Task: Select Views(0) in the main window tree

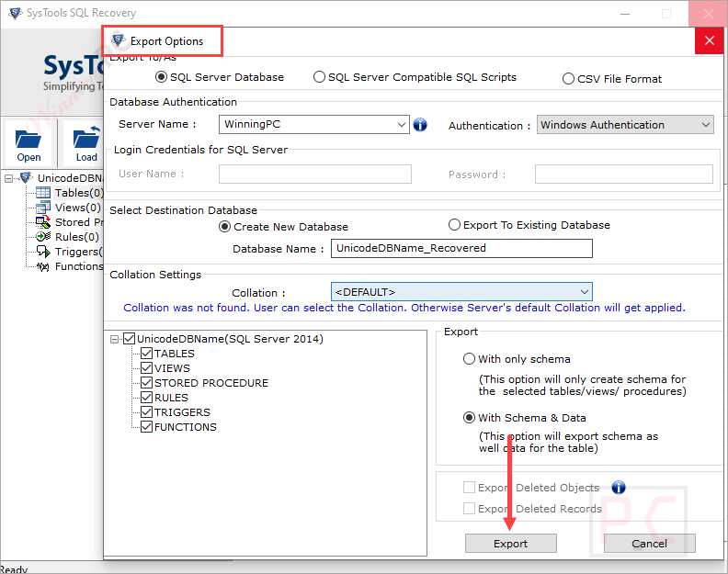Action: coord(77,208)
